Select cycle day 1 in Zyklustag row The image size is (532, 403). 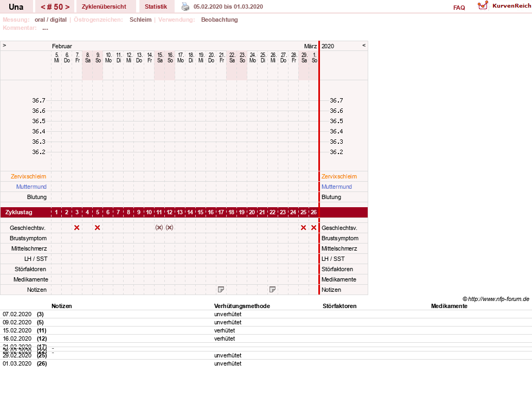click(56, 213)
